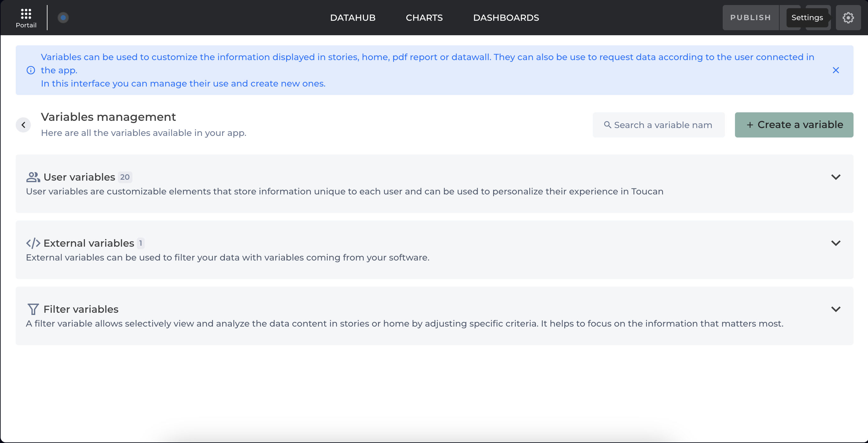Open the CHARTS tab
Screen dimensions: 868x443
(424, 18)
